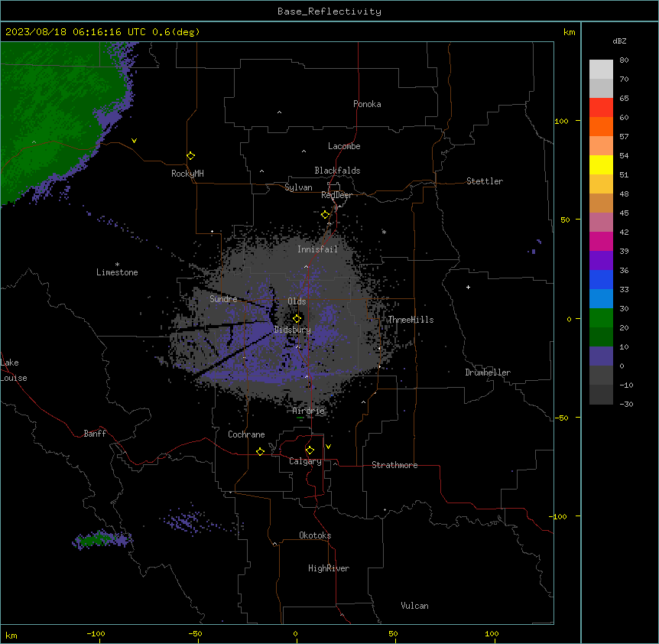The width and height of the screenshot is (659, 644).
Task: Click the yellow diamond marker below Cochrane
Action: coord(260,451)
